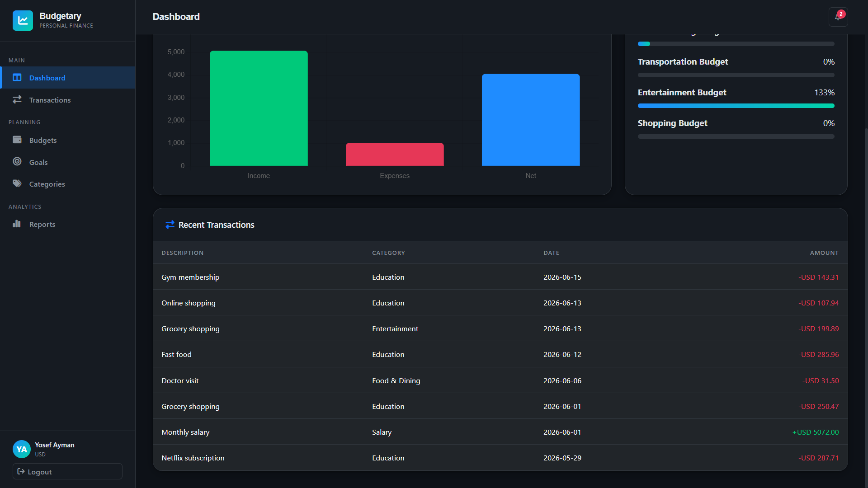Click the Food & Dining category cell
The height and width of the screenshot is (488, 868).
coord(396,380)
